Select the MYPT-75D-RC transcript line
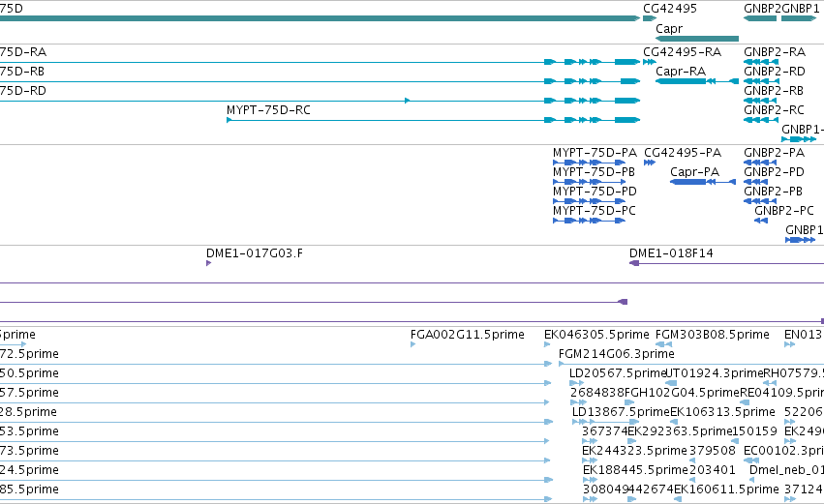 click(x=434, y=120)
